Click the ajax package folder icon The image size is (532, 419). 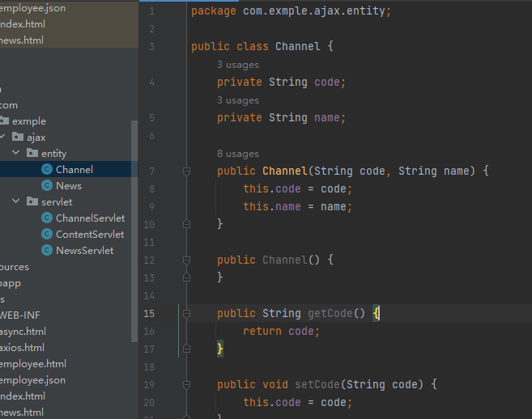pyautogui.click(x=18, y=138)
